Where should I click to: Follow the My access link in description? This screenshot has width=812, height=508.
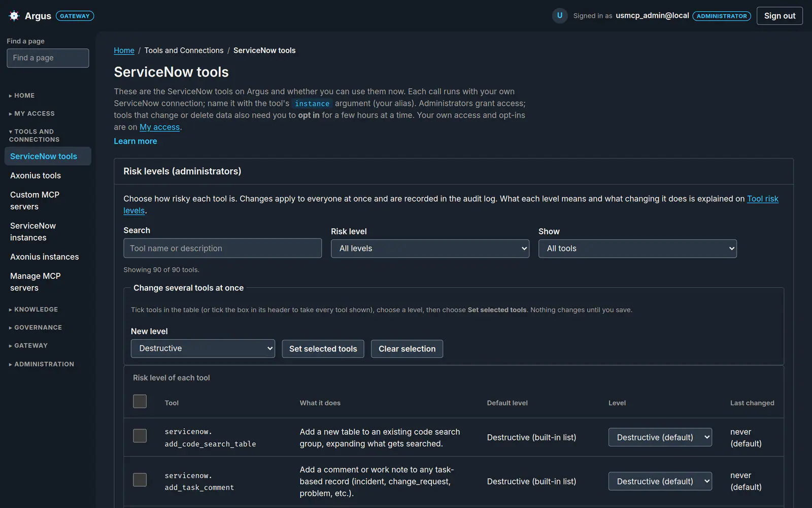click(x=160, y=127)
